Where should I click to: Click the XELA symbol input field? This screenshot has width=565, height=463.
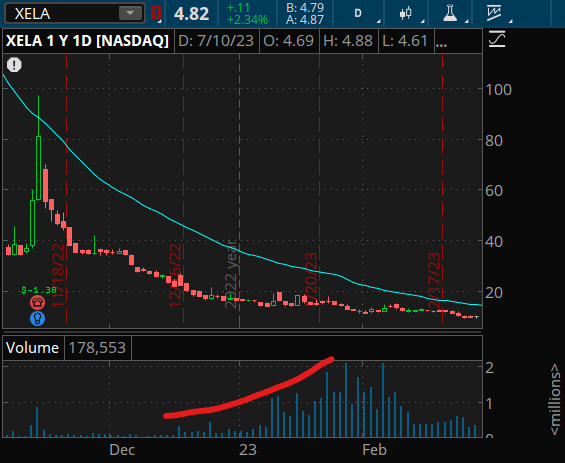pos(75,13)
